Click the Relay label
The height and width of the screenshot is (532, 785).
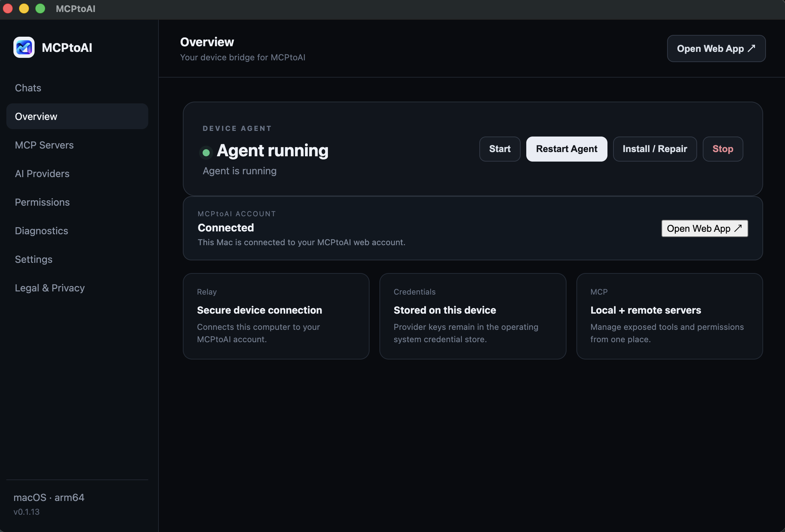coord(207,292)
